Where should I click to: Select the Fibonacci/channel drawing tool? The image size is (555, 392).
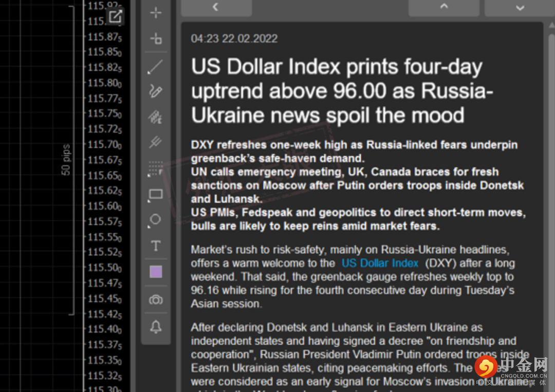(x=156, y=117)
